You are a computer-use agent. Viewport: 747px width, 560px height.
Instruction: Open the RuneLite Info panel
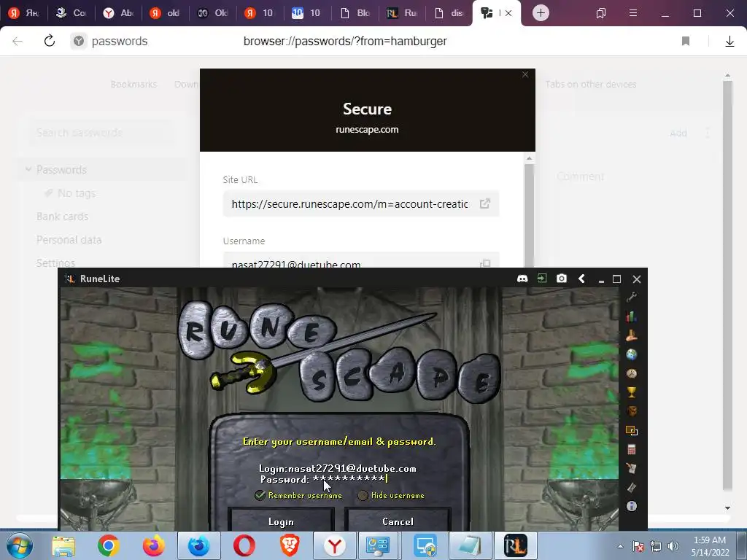(632, 506)
